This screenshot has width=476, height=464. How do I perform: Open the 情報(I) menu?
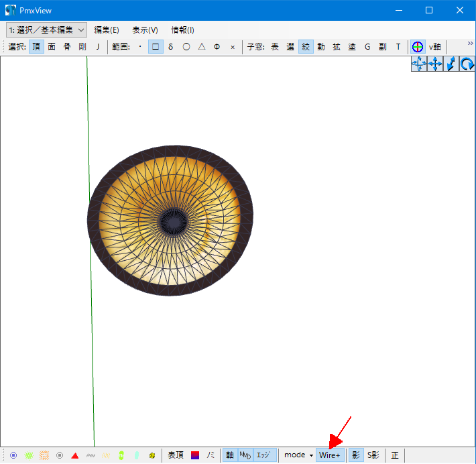(x=182, y=30)
